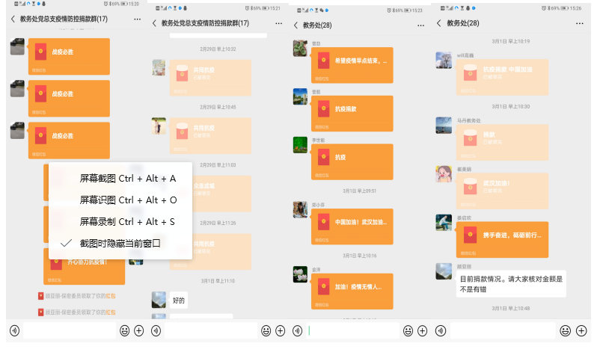Screen dimensions: 612x364
Task: Open the 中国加油！武汉加油 red packet
Action: (x=352, y=223)
